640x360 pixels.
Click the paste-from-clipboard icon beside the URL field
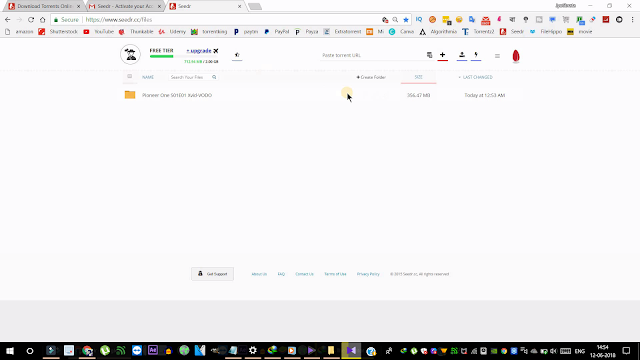point(429,55)
